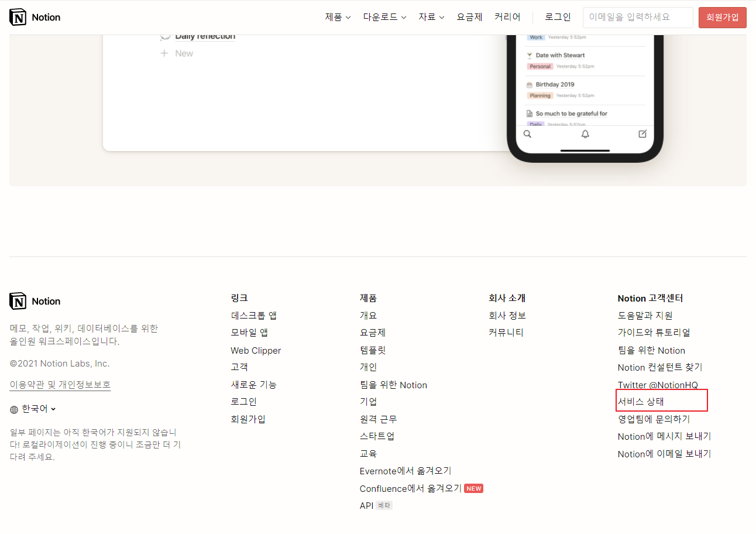The width and height of the screenshot is (756, 534).
Task: Open the 스타트업 link
Action: (x=377, y=436)
